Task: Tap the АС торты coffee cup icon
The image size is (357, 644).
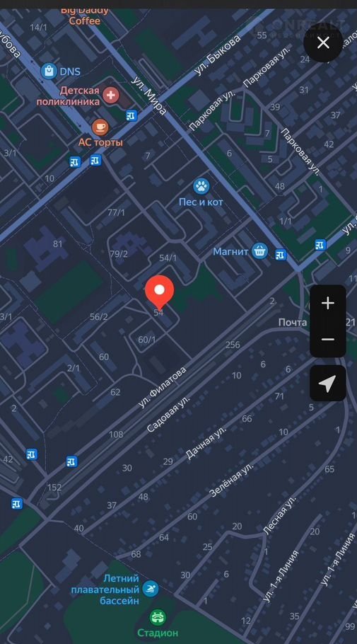Action: [100, 127]
